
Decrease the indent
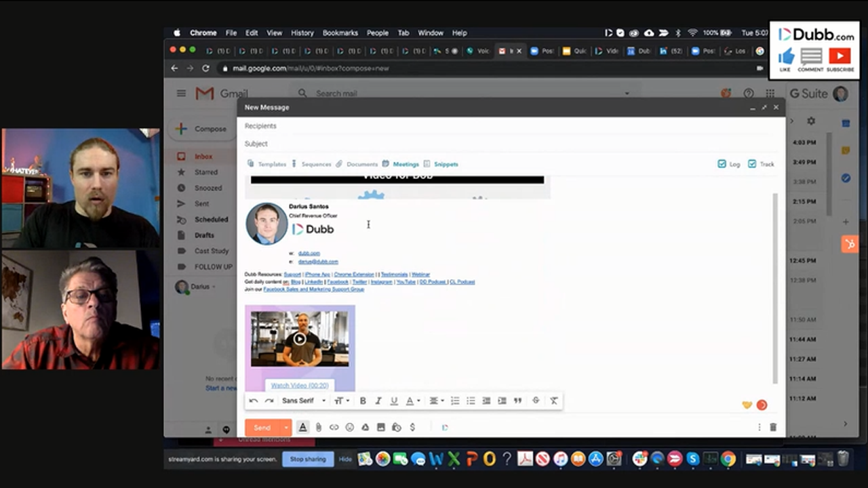(x=486, y=401)
